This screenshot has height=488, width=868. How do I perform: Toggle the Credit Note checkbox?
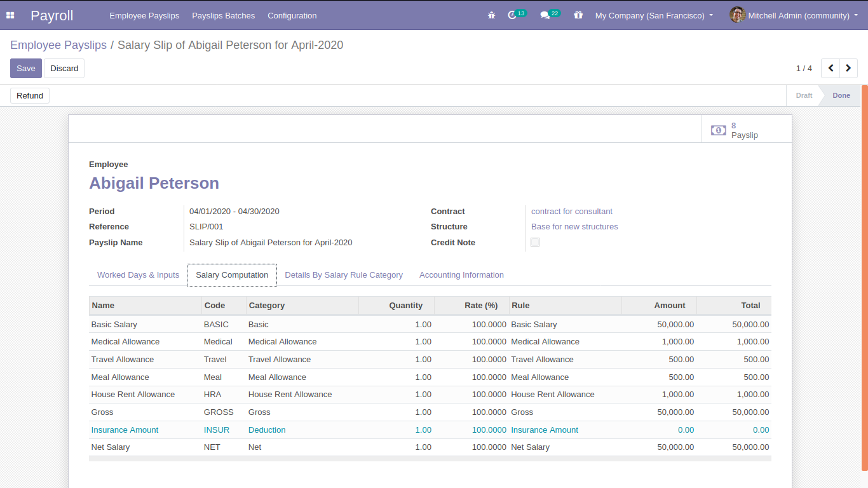coord(535,242)
